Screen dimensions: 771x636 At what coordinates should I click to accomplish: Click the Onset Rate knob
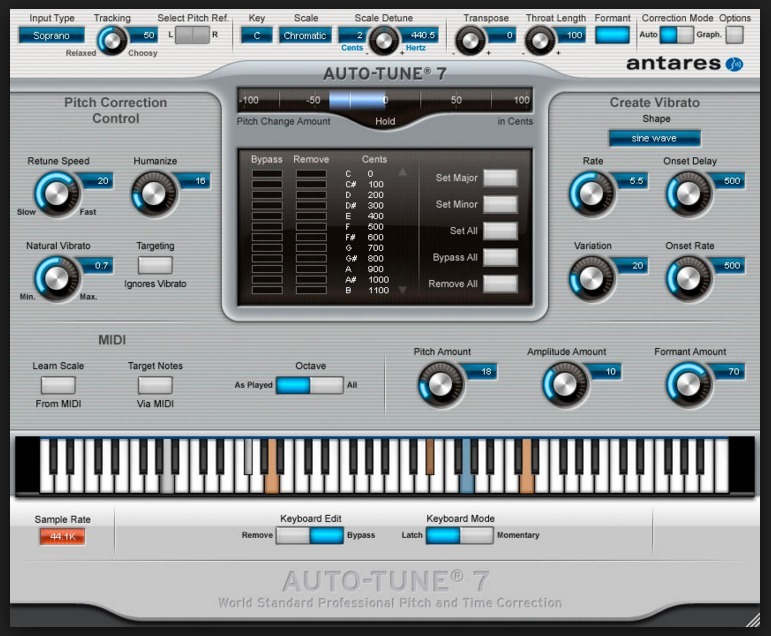688,278
